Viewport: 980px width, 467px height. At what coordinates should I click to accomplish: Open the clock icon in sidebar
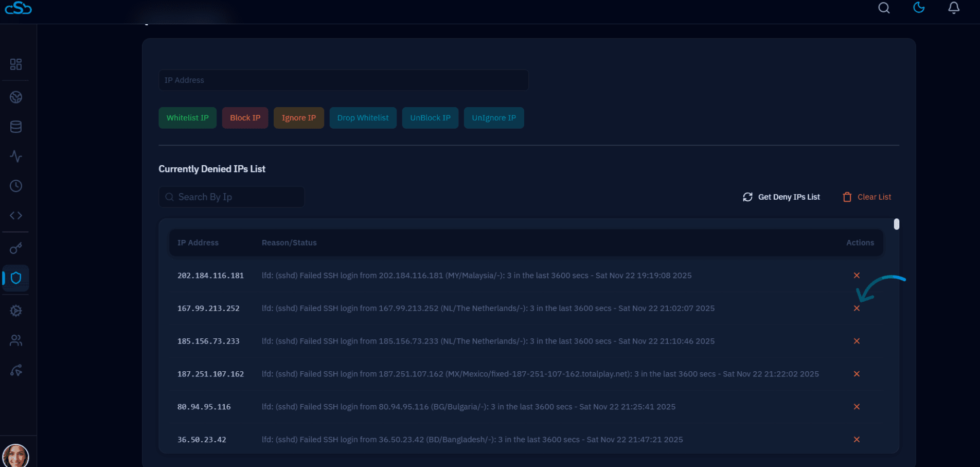point(16,186)
